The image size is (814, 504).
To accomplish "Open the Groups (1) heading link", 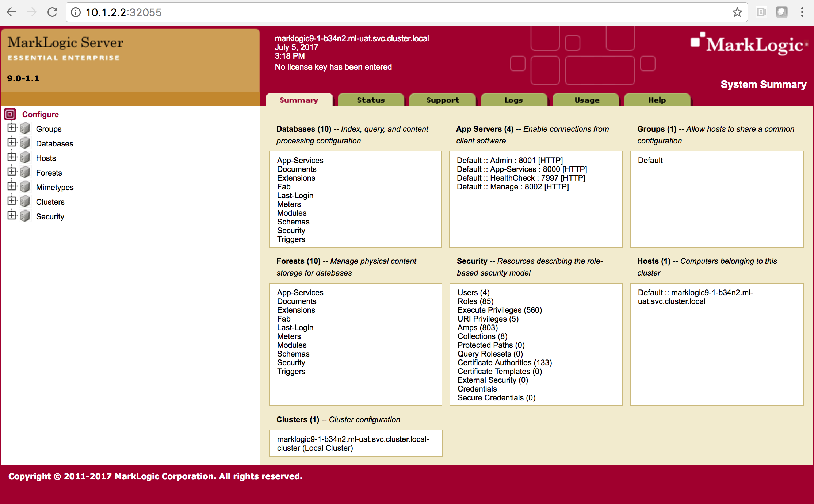I will coord(657,129).
